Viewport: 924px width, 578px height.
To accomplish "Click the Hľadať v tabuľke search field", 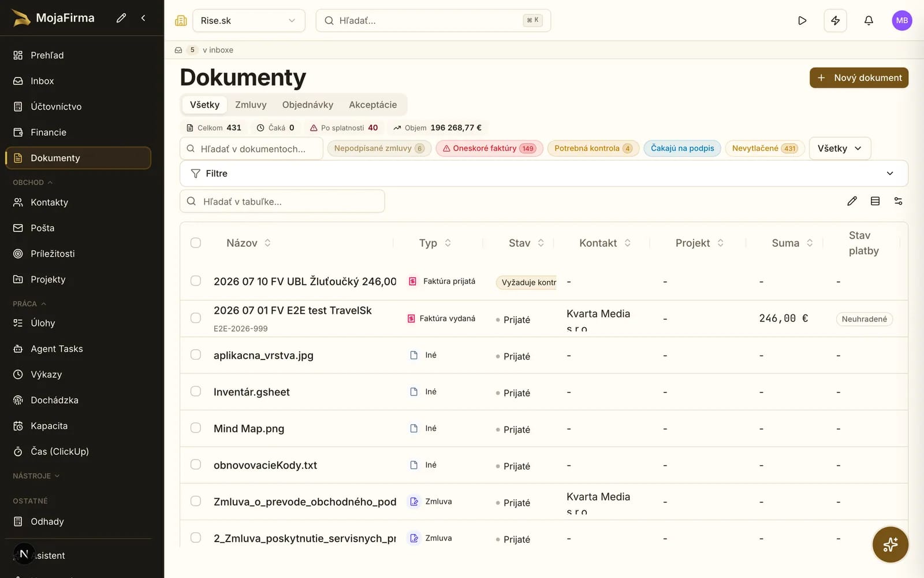I will click(x=282, y=201).
